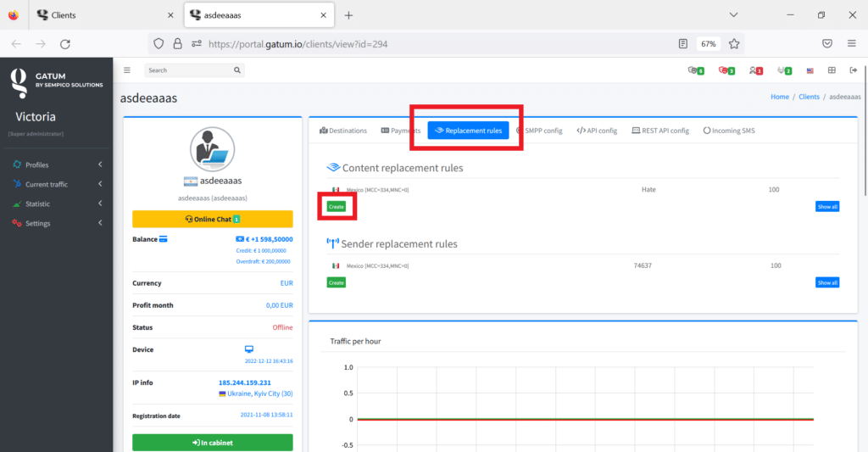Open the language flag selector
868x452 pixels.
coord(810,71)
